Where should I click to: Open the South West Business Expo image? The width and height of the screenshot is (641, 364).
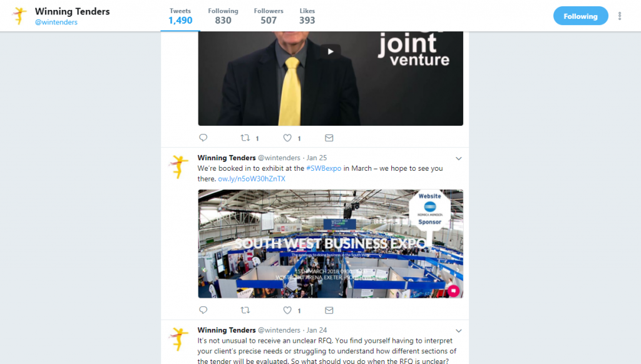point(331,243)
